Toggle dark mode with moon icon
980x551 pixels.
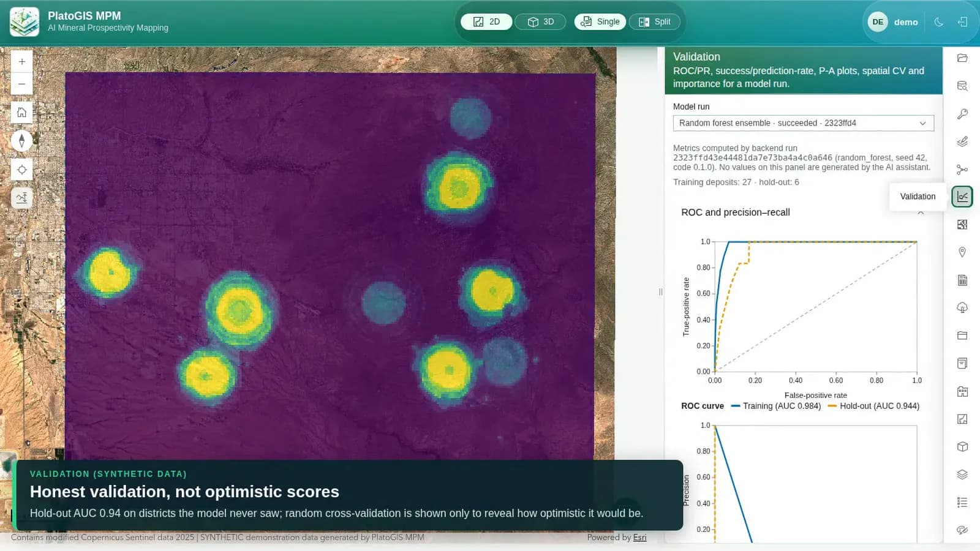tap(938, 22)
